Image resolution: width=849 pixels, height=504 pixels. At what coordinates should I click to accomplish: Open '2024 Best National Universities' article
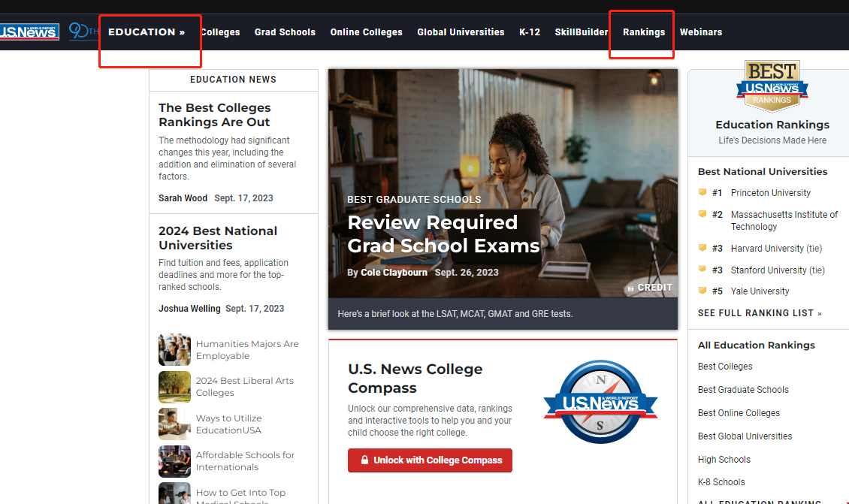tap(218, 237)
